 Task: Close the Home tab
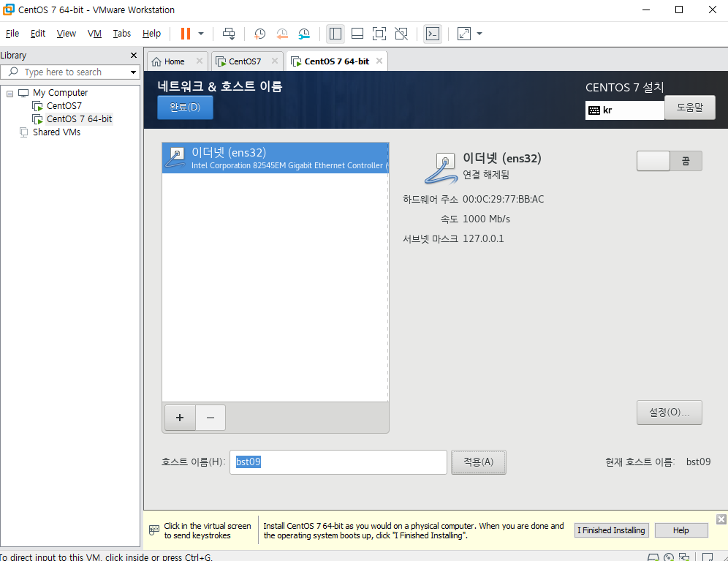tap(200, 61)
